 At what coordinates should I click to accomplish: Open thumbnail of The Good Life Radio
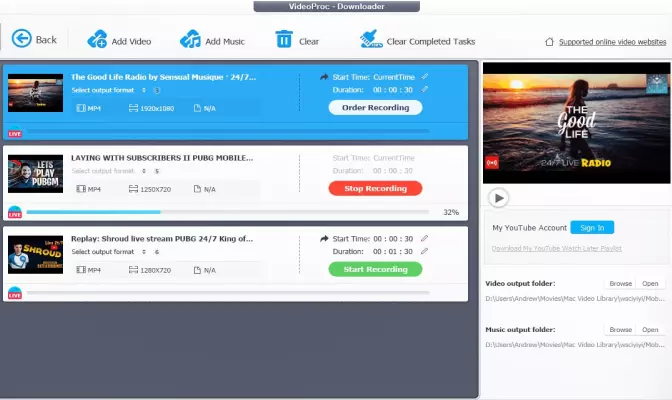tap(36, 93)
